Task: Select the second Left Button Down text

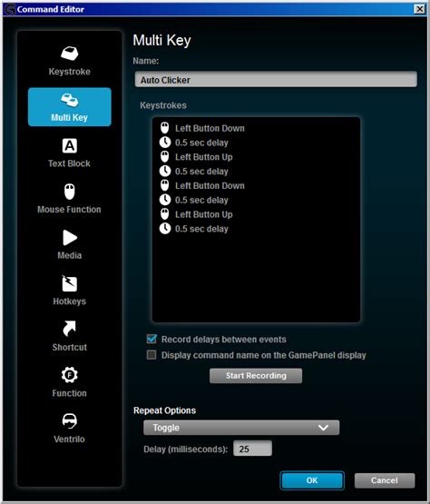Action: (x=210, y=186)
